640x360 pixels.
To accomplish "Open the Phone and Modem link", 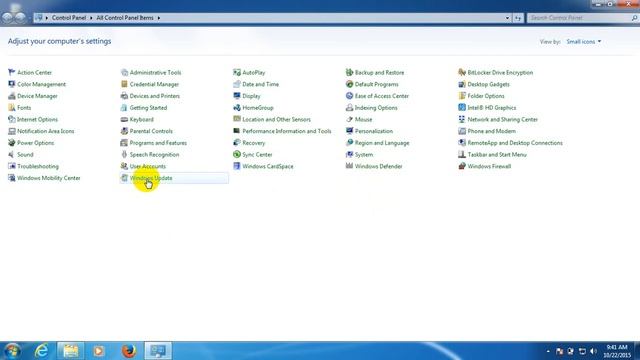I will [491, 131].
